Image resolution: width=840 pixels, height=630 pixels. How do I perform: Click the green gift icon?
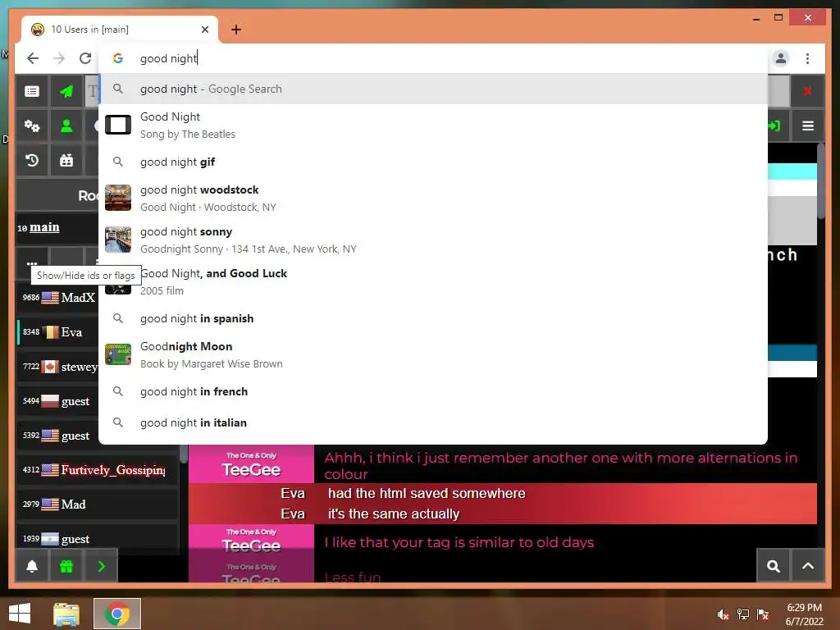tap(66, 566)
